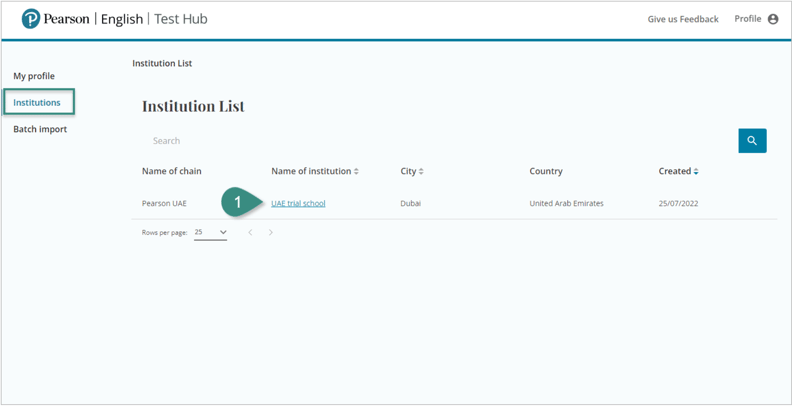This screenshot has height=407, width=792.
Task: Select Institutions in the sidebar
Action: click(37, 102)
